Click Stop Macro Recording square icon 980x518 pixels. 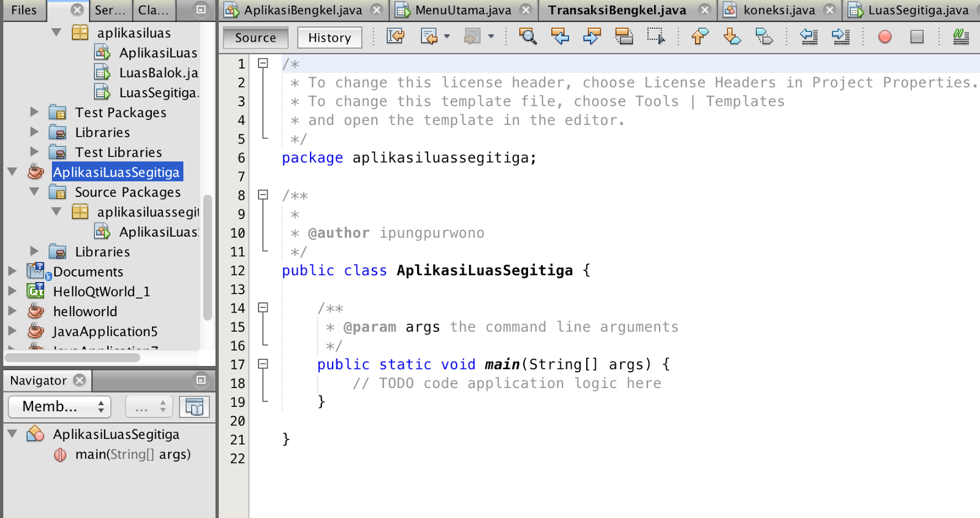click(917, 37)
